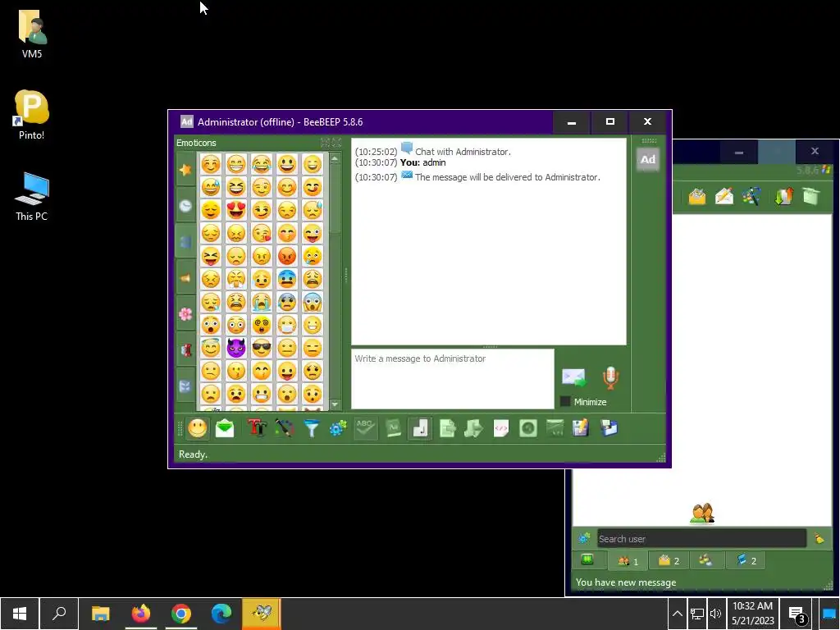Screen dimensions: 840x630
Task: Switch to blue file tab showing 2
Action: click(746, 561)
